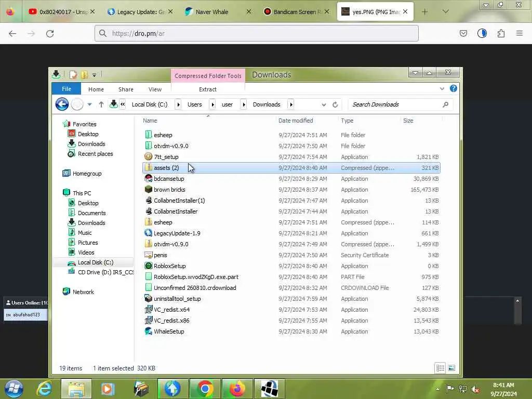Open Explorer help question mark icon
The width and height of the screenshot is (532, 399).
coord(453,88)
